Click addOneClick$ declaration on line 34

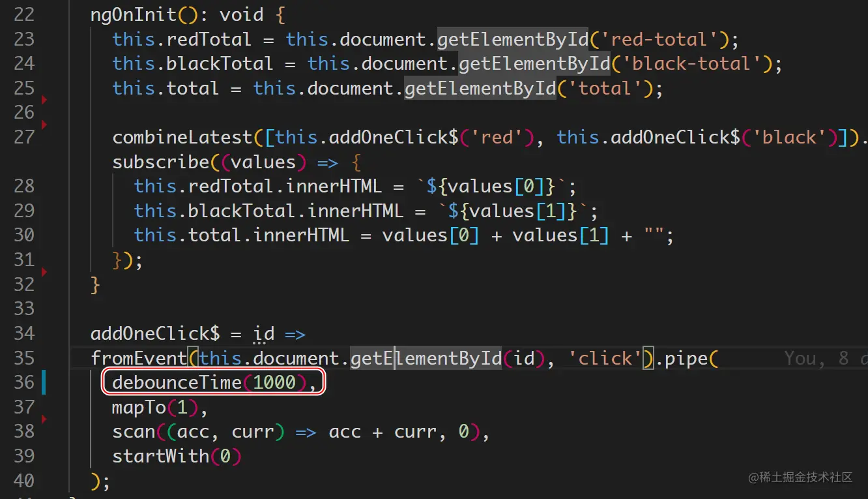(x=155, y=334)
